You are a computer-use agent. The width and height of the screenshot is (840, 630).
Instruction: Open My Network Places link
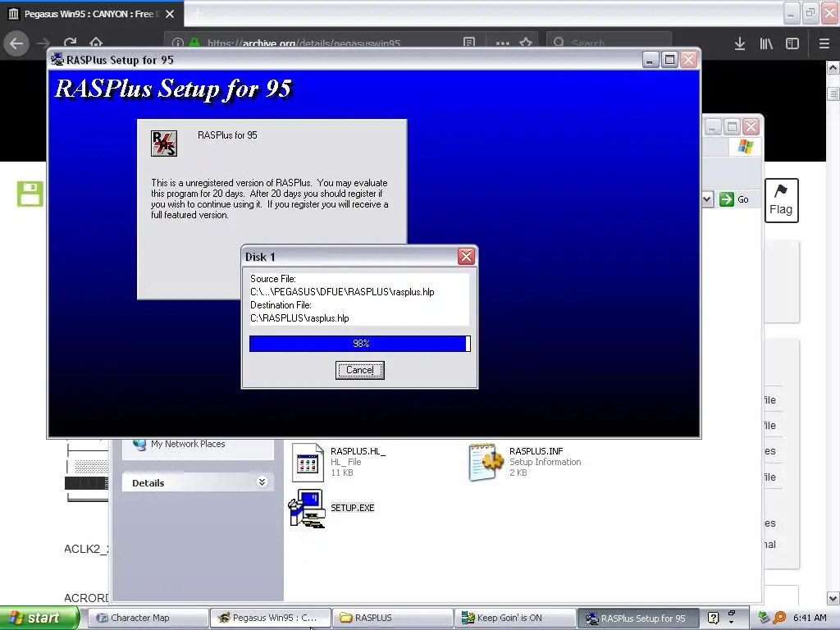(x=188, y=444)
